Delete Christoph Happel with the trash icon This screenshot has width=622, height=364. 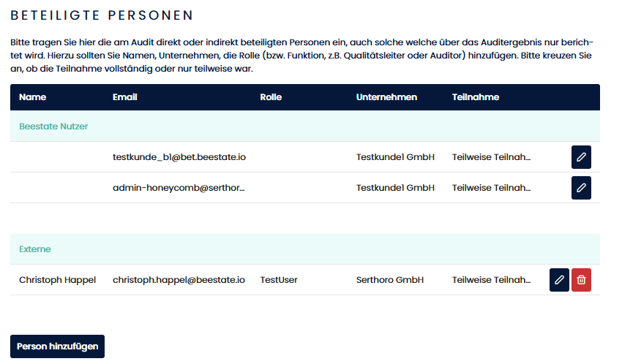pyautogui.click(x=581, y=280)
